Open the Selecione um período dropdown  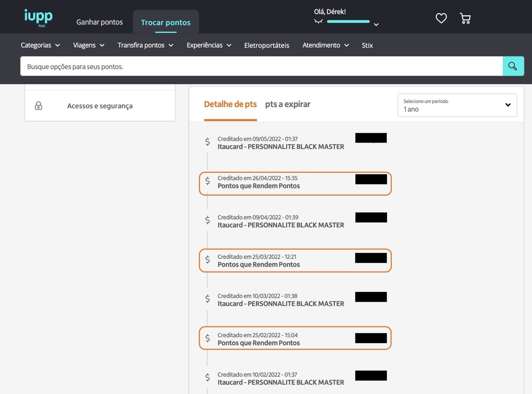(457, 105)
